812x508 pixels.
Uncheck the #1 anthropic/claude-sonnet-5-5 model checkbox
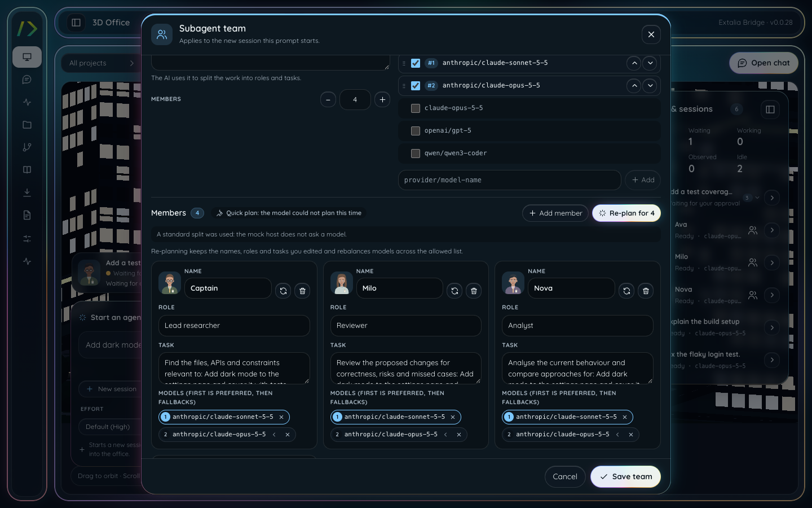(416, 63)
